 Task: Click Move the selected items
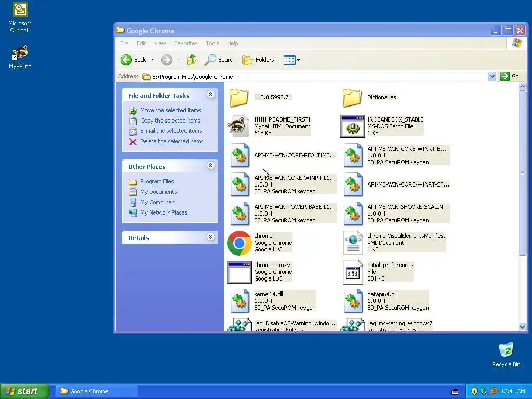[x=170, y=110]
